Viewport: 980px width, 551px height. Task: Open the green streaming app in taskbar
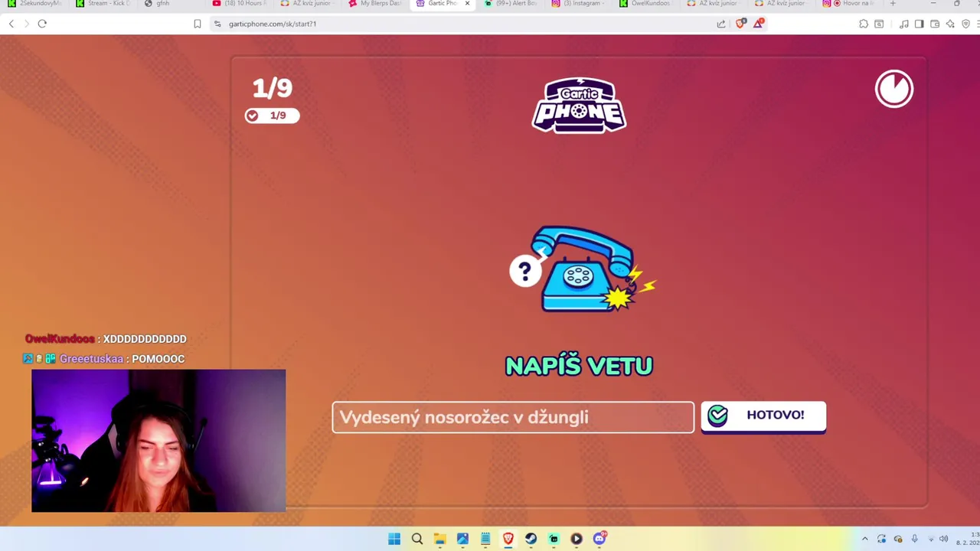(x=554, y=539)
